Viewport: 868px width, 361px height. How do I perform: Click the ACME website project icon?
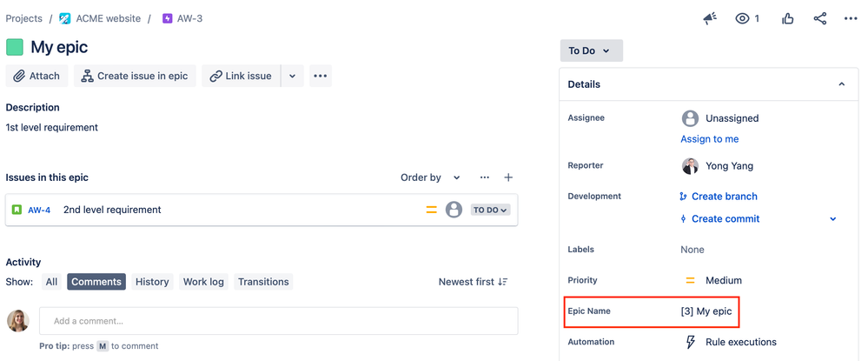(65, 18)
